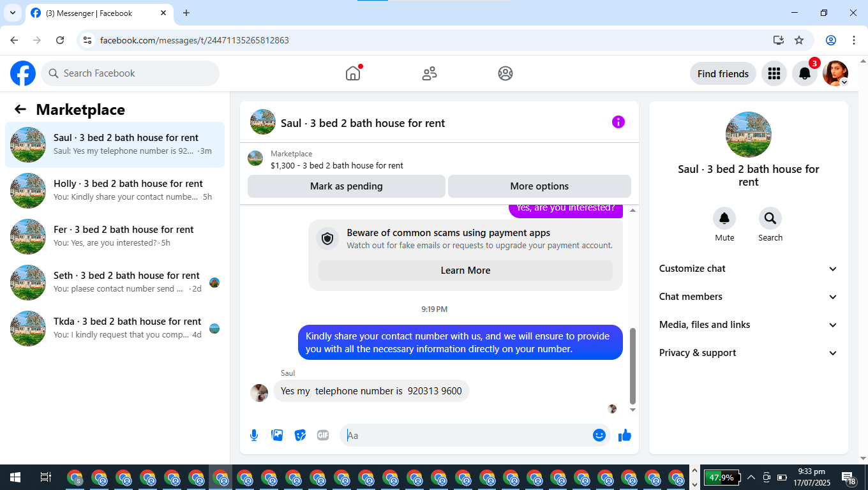The height and width of the screenshot is (490, 868).
Task: Open the Notifications bell with 3 badge
Action: coord(805,73)
